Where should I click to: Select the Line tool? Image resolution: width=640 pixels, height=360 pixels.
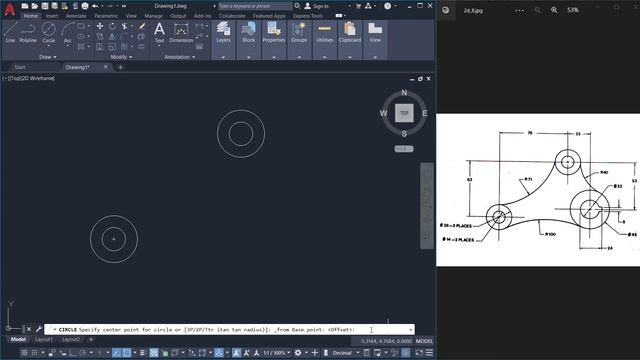[x=10, y=33]
